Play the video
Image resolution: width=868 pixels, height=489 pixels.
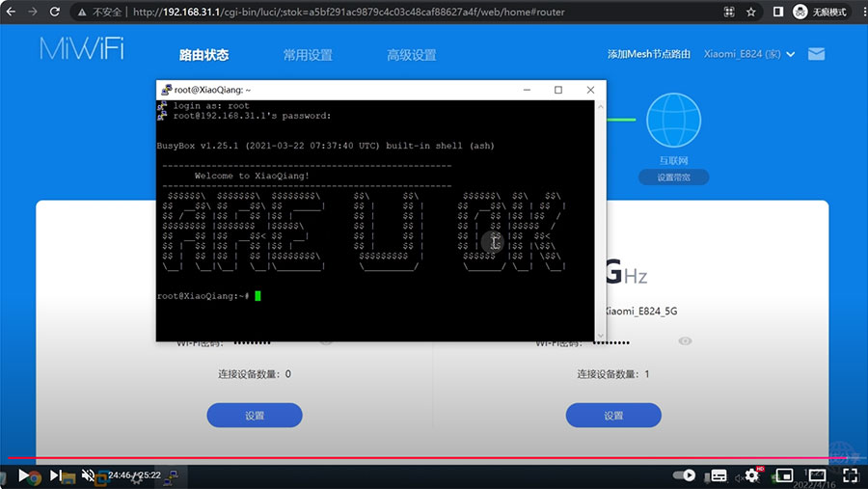coord(23,475)
